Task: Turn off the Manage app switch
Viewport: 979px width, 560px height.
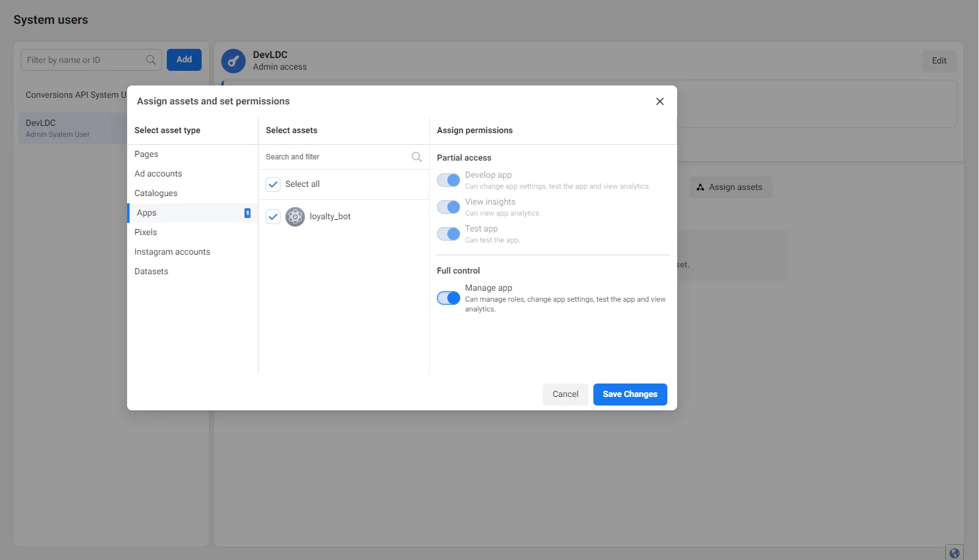Action: pyautogui.click(x=449, y=298)
